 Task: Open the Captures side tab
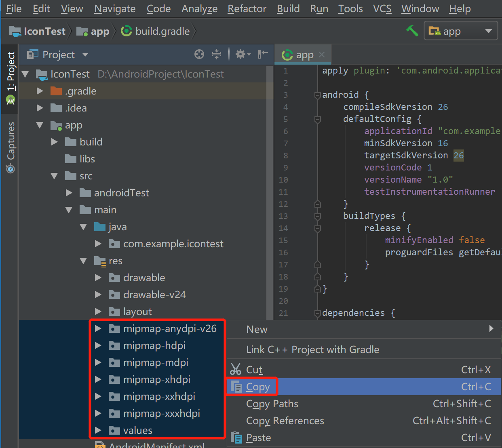[11, 147]
